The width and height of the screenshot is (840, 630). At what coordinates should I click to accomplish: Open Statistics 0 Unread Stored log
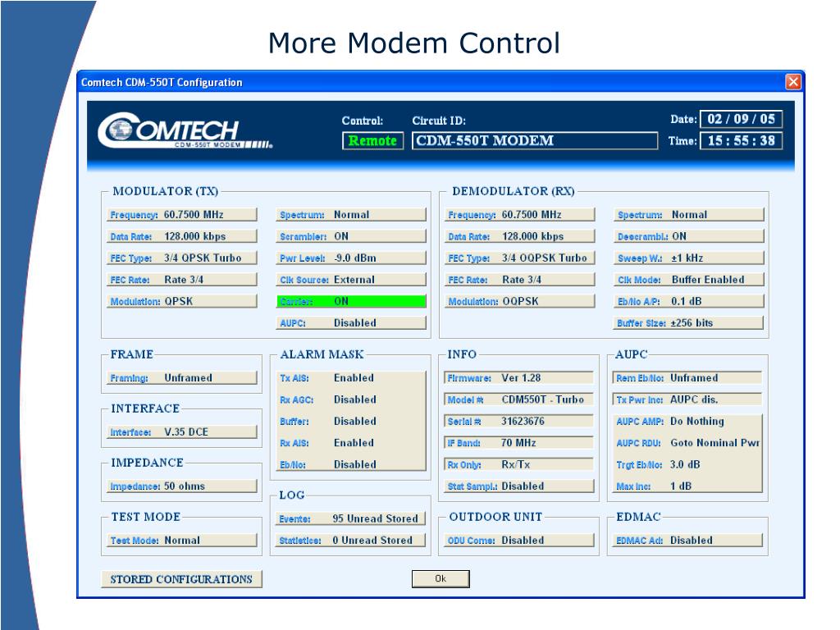tap(351, 541)
